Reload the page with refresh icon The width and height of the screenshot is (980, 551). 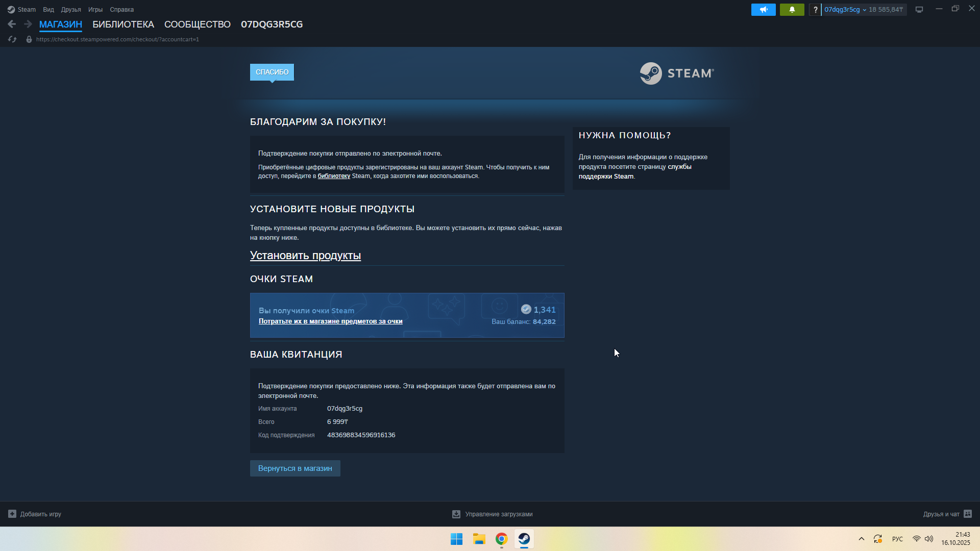tap(12, 39)
